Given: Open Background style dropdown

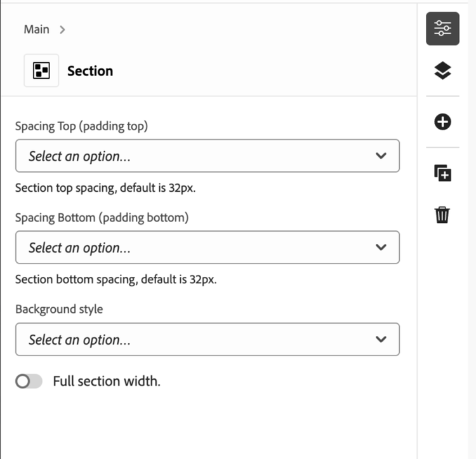Looking at the screenshot, I should click(x=208, y=339).
